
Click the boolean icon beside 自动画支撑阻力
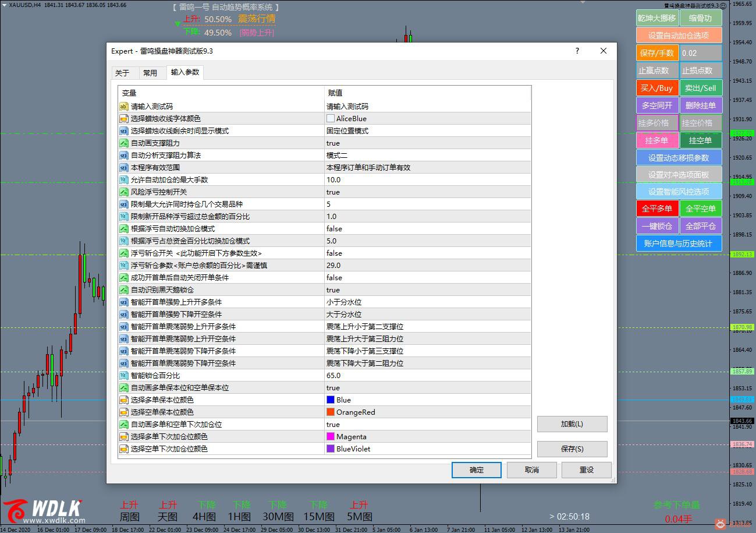[x=123, y=143]
